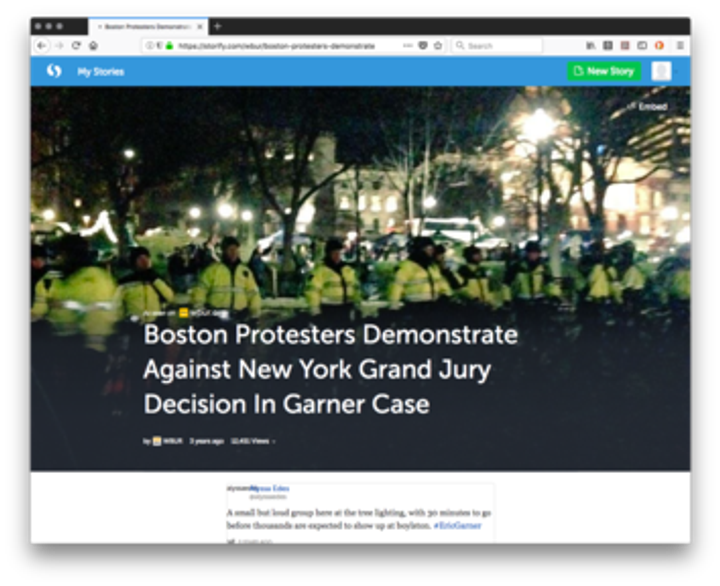Go back with the browser back arrow
This screenshot has height=586, width=720.
click(42, 45)
